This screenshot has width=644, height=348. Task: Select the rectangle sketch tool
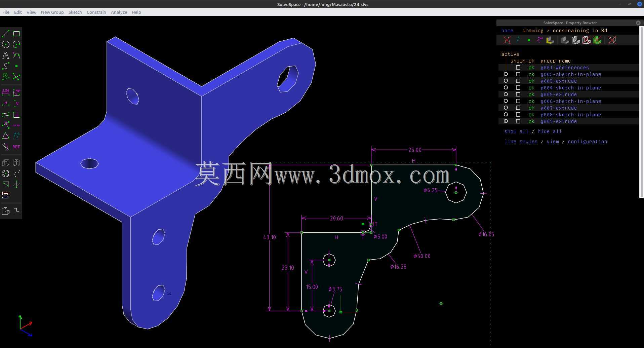click(x=16, y=34)
